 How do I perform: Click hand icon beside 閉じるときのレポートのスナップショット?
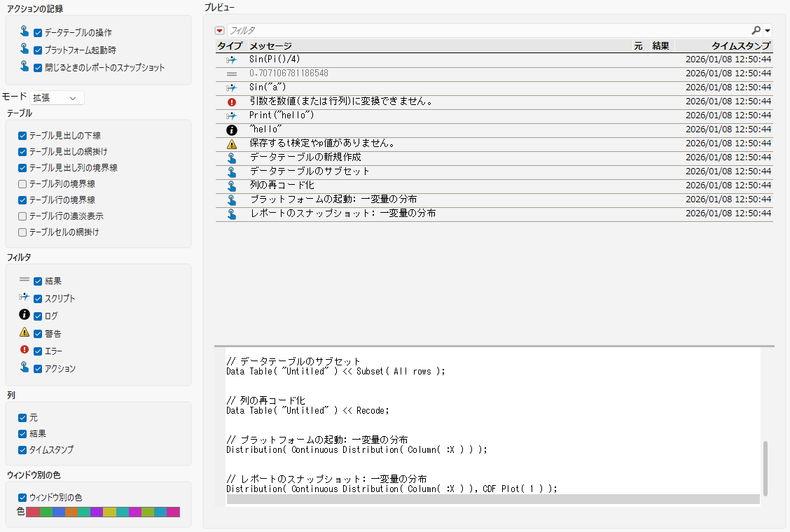click(25, 66)
